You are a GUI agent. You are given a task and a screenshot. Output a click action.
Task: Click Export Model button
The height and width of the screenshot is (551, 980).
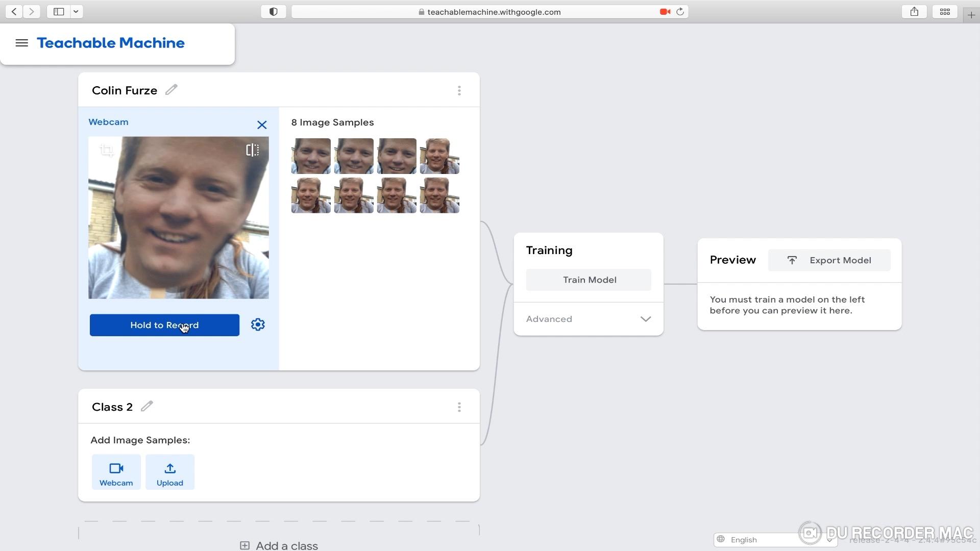(x=829, y=261)
